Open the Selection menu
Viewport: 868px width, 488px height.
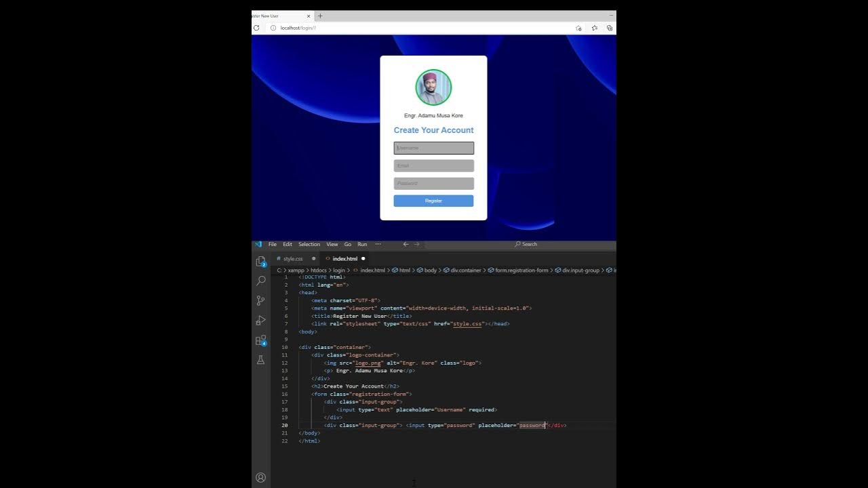(309, 244)
